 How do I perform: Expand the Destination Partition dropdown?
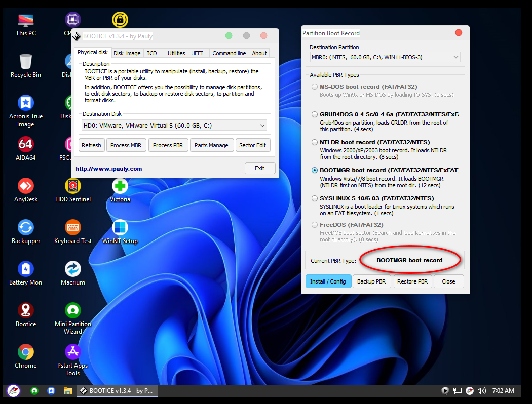click(455, 57)
